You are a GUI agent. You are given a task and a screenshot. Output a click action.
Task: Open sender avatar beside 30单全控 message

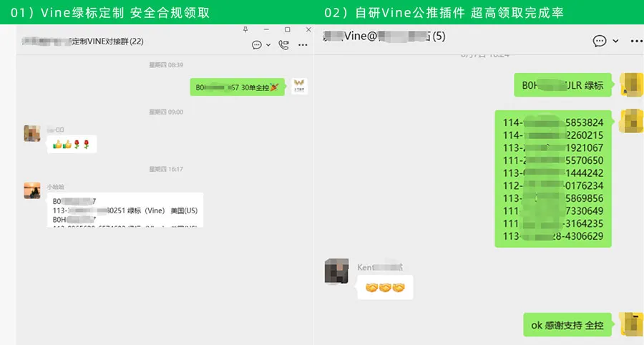click(299, 86)
